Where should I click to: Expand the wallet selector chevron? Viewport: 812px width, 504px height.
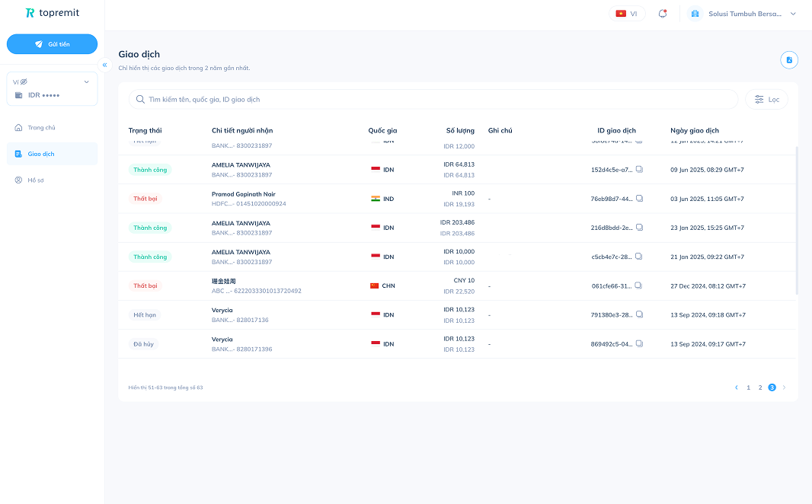coord(87,81)
